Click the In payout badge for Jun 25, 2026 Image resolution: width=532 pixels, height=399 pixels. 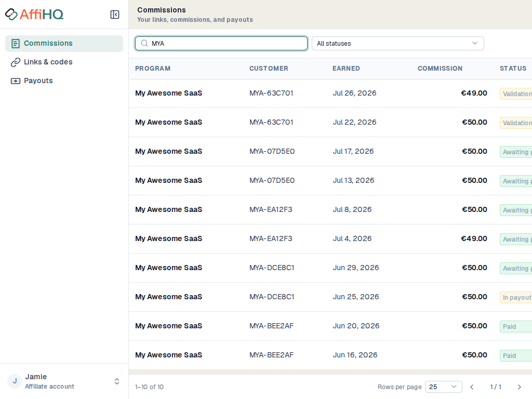coord(516,298)
